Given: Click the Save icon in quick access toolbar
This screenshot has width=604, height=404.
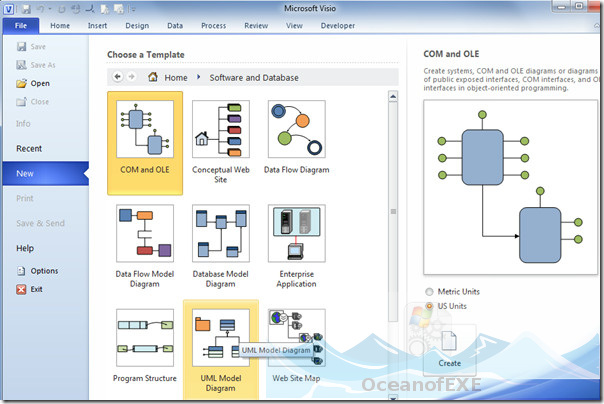Looking at the screenshot, I should pos(26,8).
